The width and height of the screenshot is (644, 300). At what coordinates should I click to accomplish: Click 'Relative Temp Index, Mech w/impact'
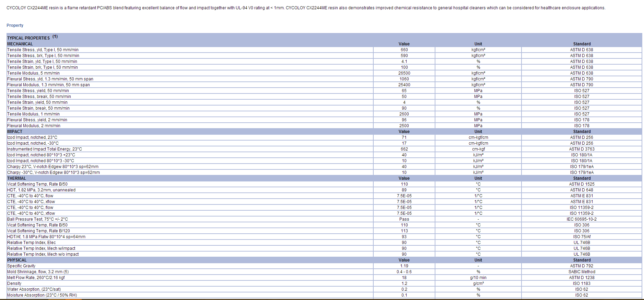coord(41,248)
